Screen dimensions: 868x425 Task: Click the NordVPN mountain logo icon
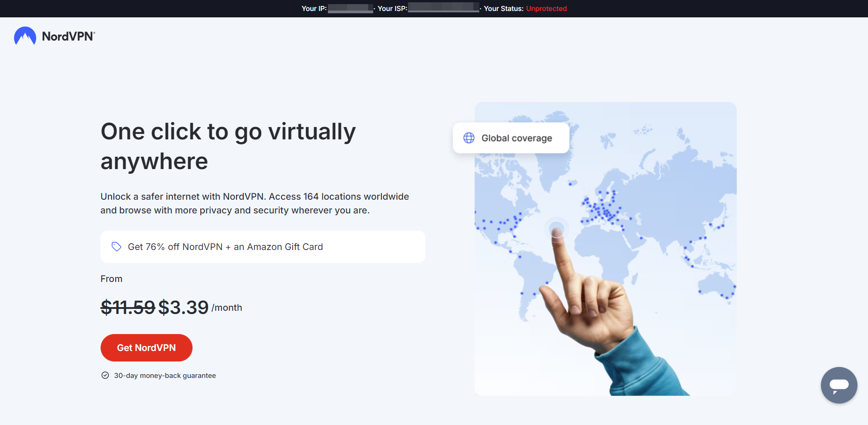(x=25, y=36)
